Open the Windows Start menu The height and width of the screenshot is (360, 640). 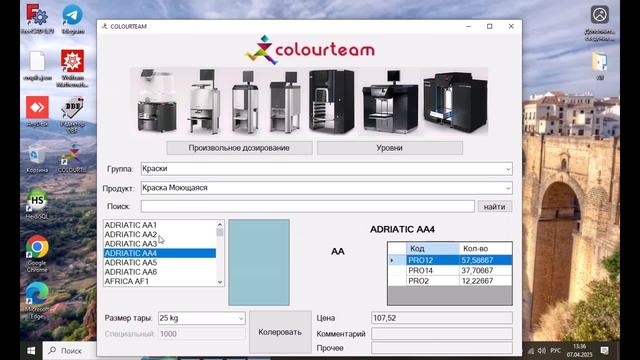[31, 351]
